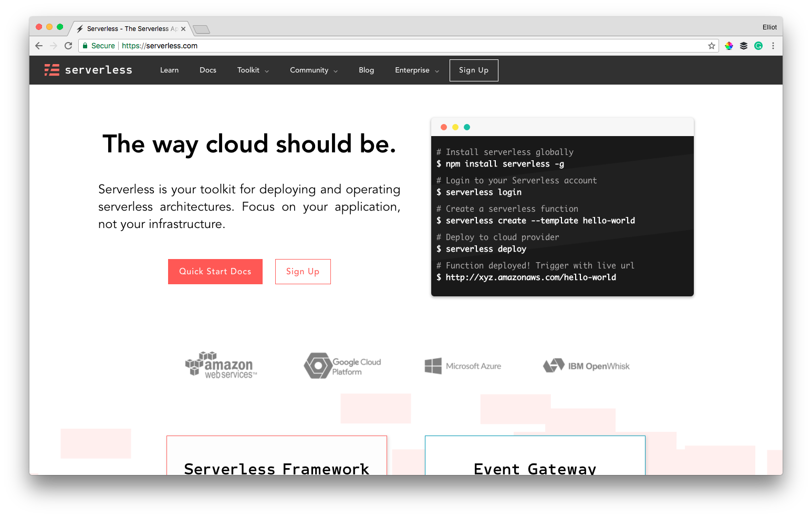This screenshot has height=517, width=812.
Task: Click the "npm install serverless -g" command line
Action: 501,164
